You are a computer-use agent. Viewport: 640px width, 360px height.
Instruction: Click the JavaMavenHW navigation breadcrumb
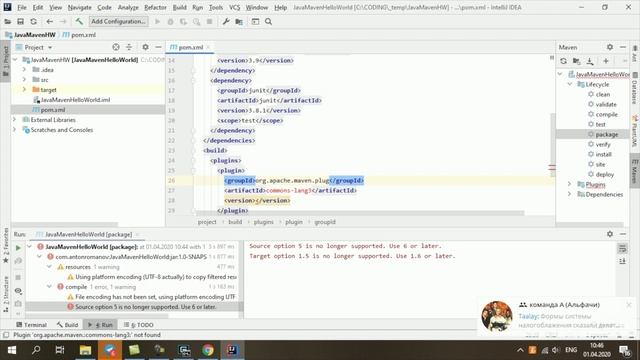pyautogui.click(x=34, y=35)
